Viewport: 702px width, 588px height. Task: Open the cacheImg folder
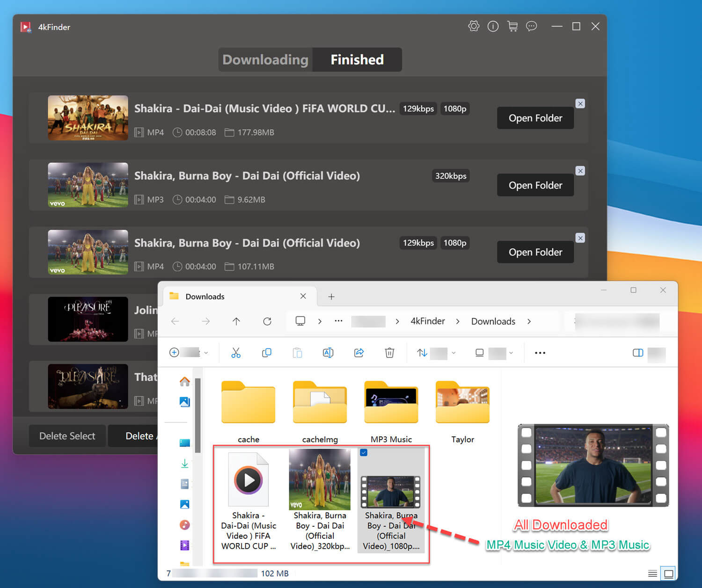click(x=320, y=412)
